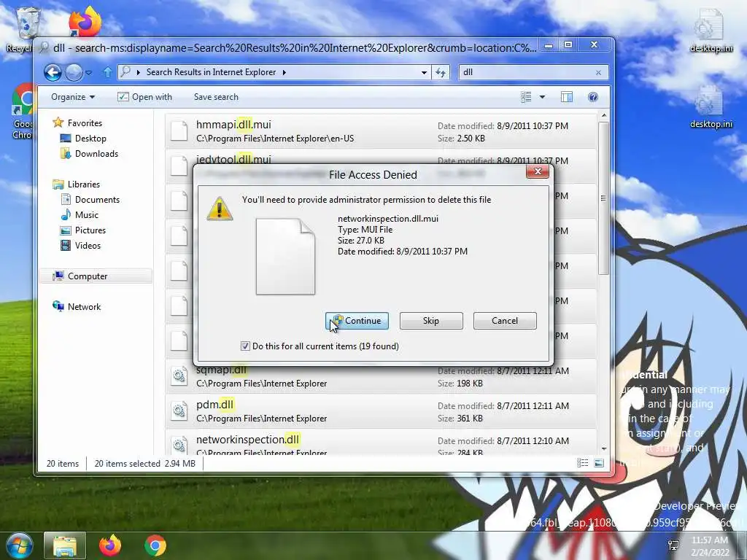Click Open with in toolbar
This screenshot has height=560, width=747.
145,97
